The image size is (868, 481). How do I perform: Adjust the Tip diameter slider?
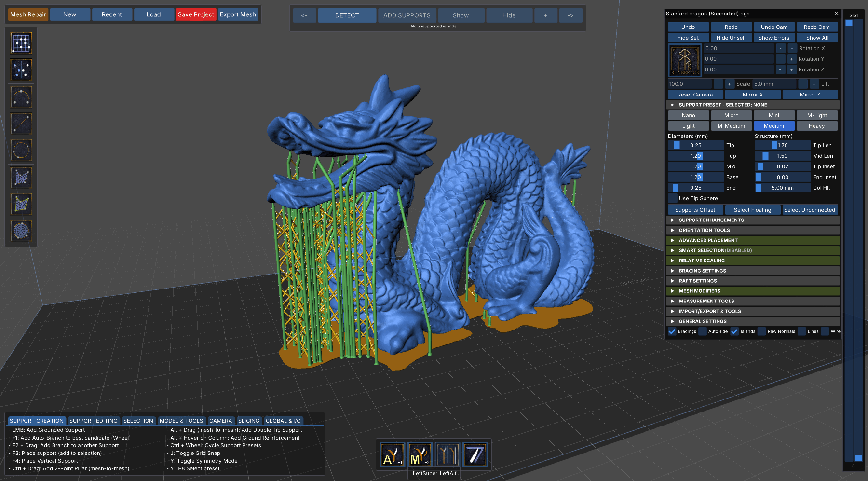pyautogui.click(x=695, y=145)
